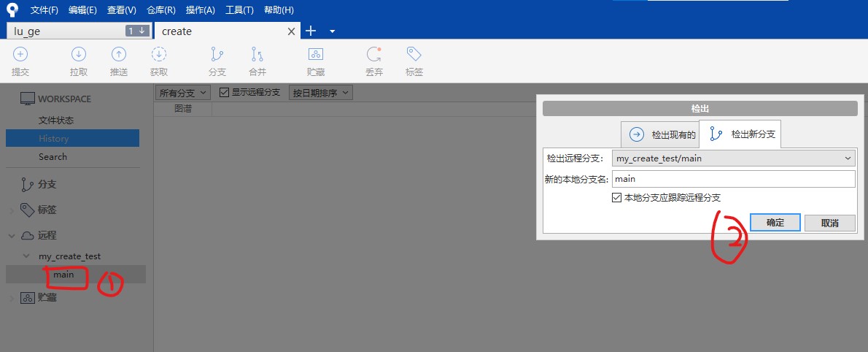Click the Stash (贮藏) toolbar icon

[x=316, y=55]
